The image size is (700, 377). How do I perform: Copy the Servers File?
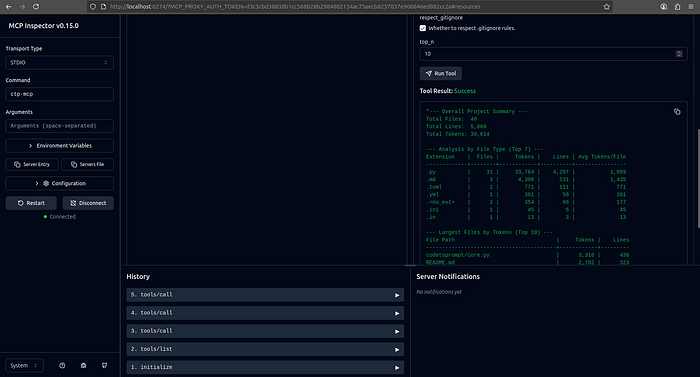pos(87,164)
